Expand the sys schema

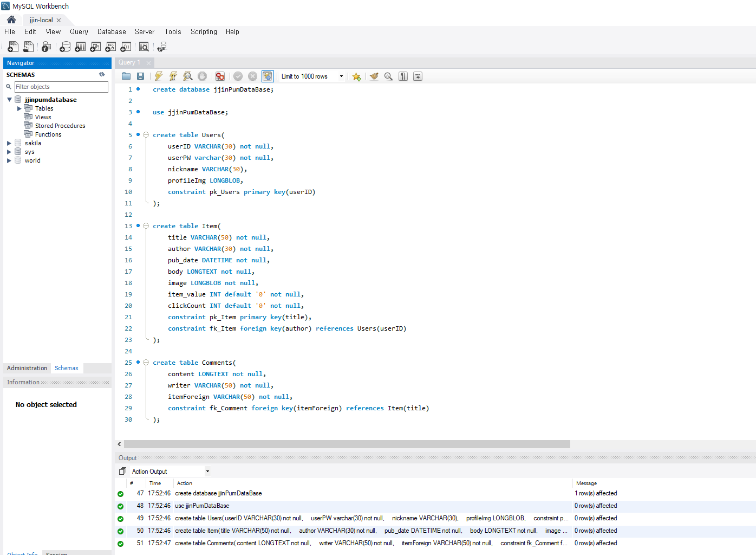pos(9,152)
